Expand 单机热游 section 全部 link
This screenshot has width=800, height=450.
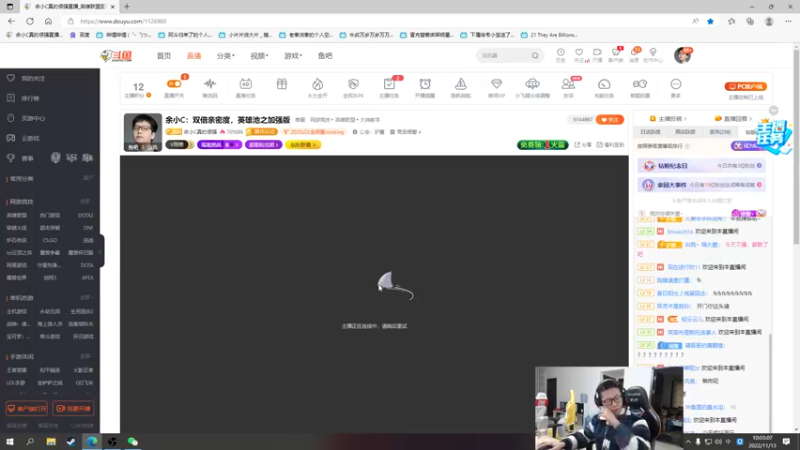pyautogui.click(x=87, y=297)
